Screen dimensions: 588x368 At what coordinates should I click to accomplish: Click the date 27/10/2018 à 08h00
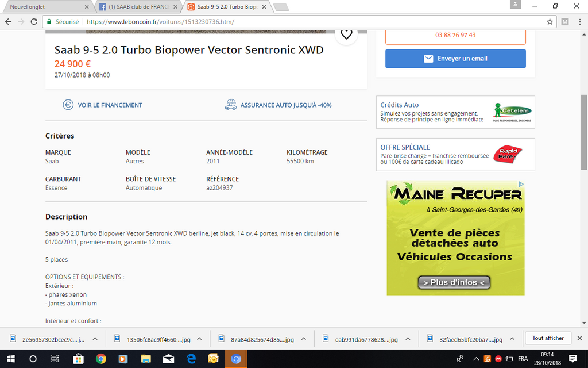click(x=82, y=75)
